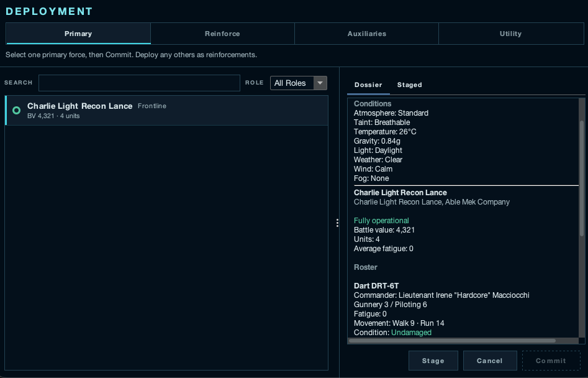Click the 'Dart DRT-6T' unit name
588x378 pixels.
[x=376, y=285]
